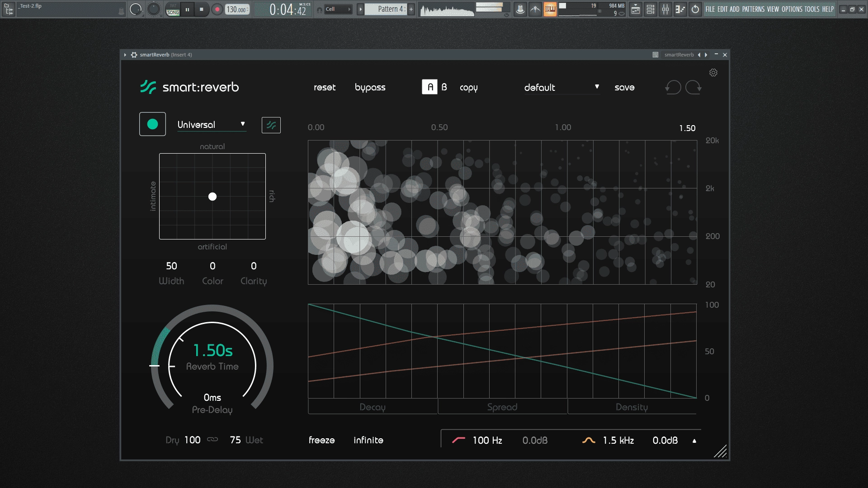Viewport: 868px width, 488px height.
Task: Open the pattern list arrow left of Pattern 4
Action: tap(360, 9)
